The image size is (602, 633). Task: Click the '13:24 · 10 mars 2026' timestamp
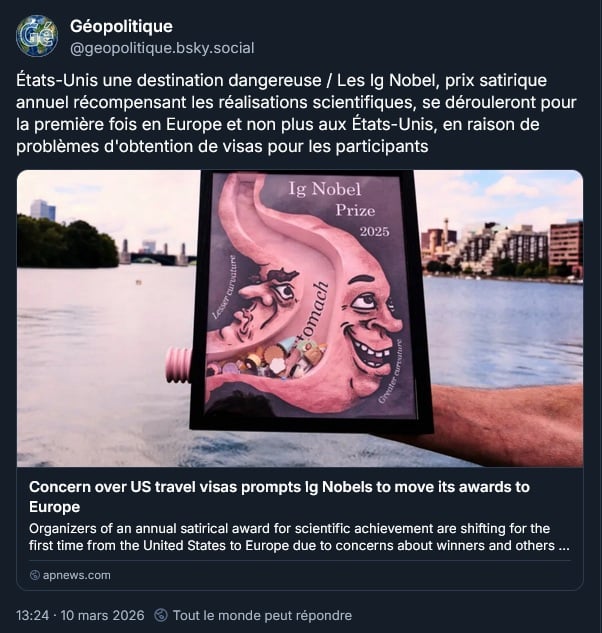80,615
